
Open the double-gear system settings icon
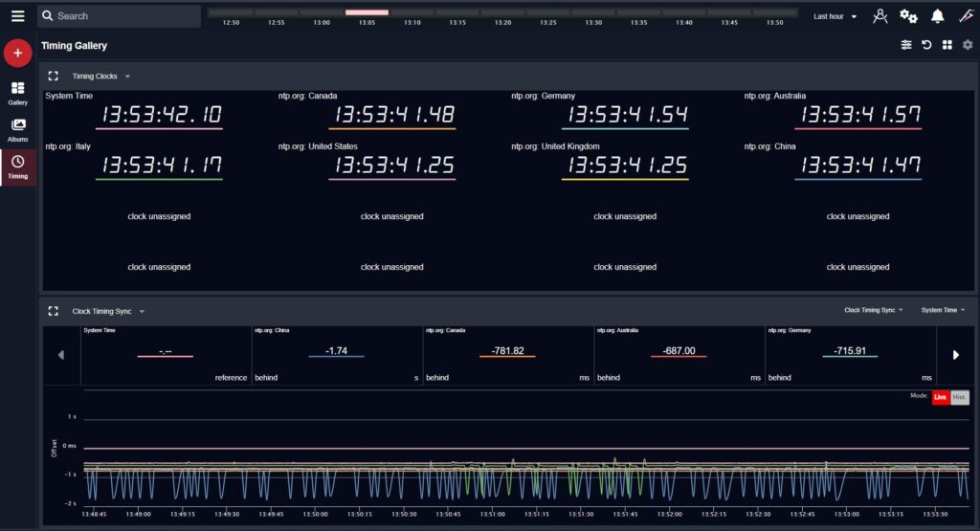coord(908,16)
